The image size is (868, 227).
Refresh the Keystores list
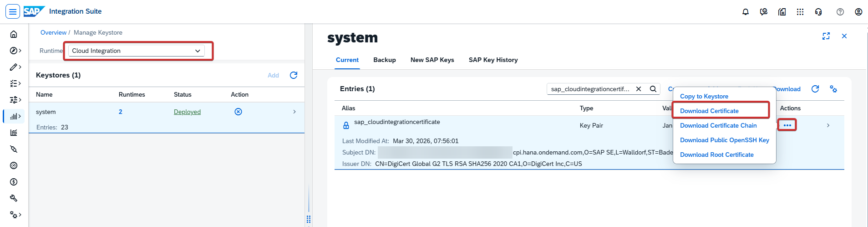[x=294, y=75]
